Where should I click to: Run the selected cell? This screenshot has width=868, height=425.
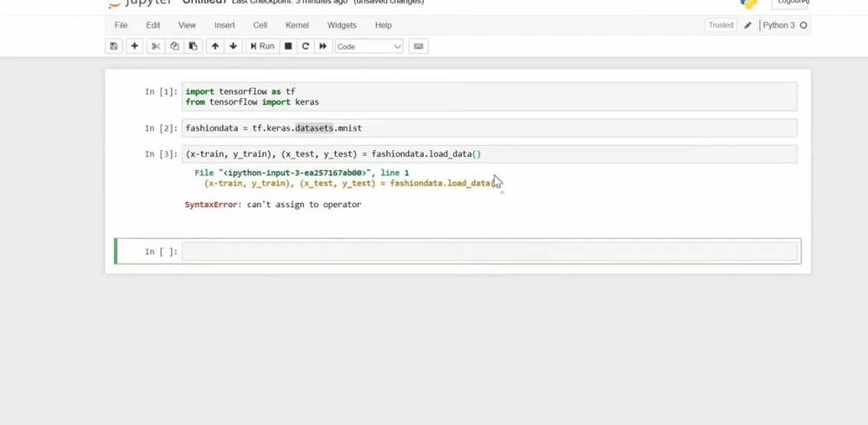tap(262, 47)
